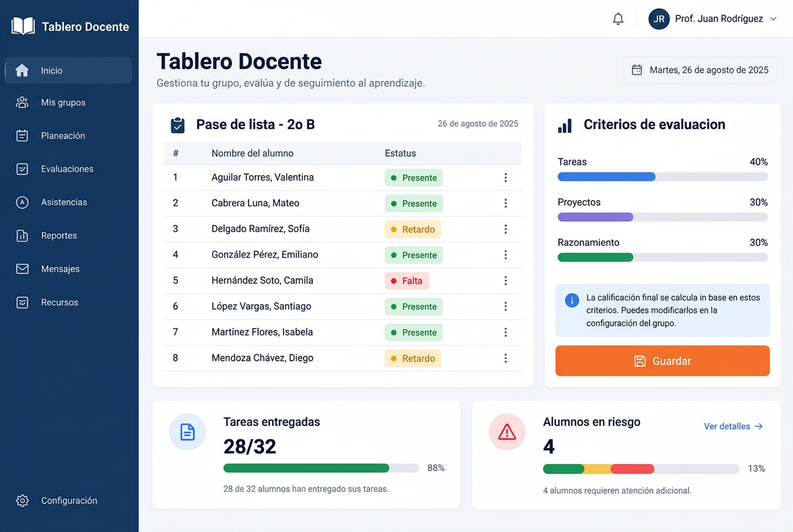793x532 pixels.
Task: Change Retardo status of Delgado Ramírez, Sofía
Action: pyautogui.click(x=413, y=229)
